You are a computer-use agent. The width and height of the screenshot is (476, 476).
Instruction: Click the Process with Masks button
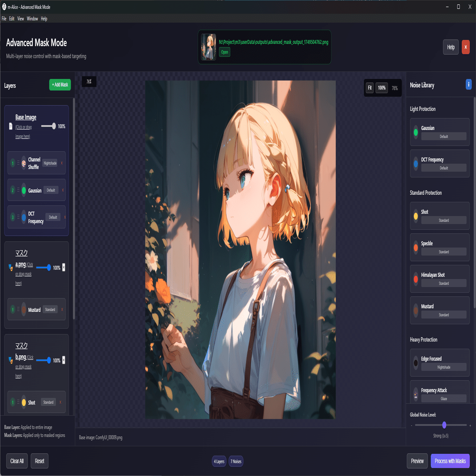(x=450, y=461)
